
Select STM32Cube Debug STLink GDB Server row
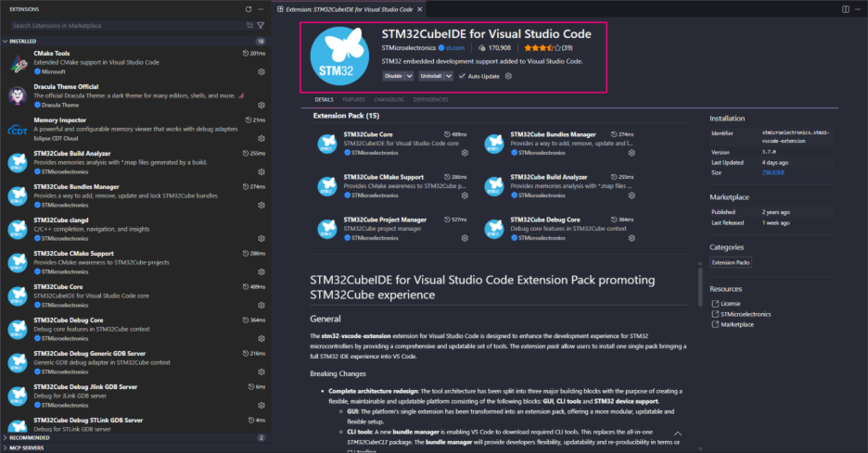135,424
